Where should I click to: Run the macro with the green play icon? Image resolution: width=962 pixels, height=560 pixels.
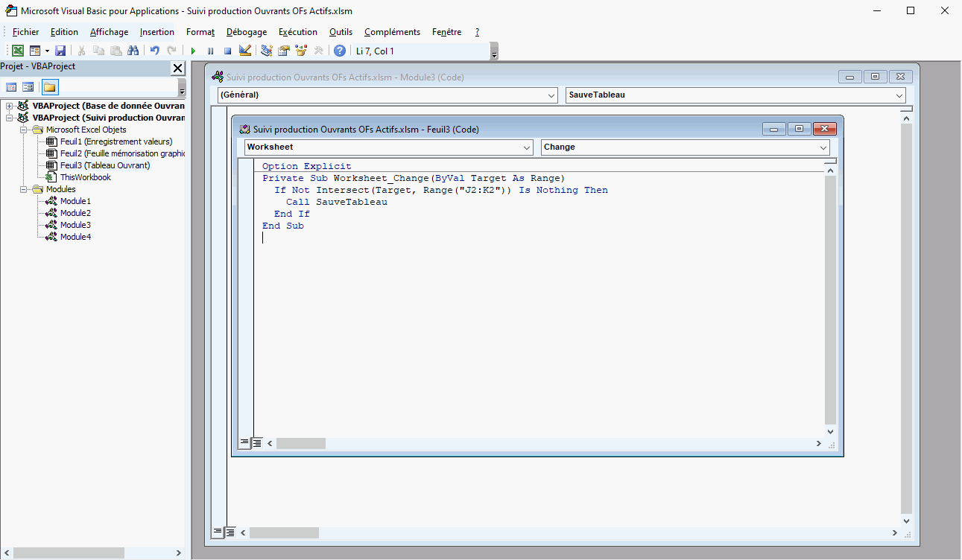pos(193,51)
